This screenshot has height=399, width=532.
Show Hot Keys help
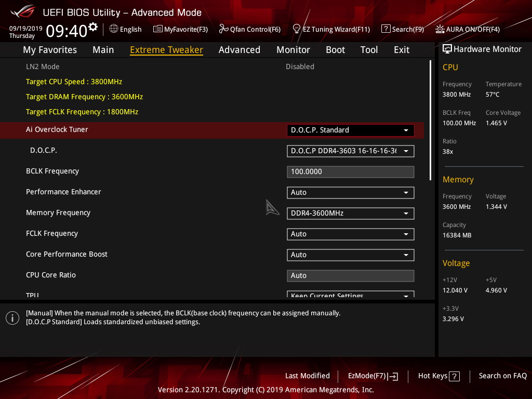(433, 376)
